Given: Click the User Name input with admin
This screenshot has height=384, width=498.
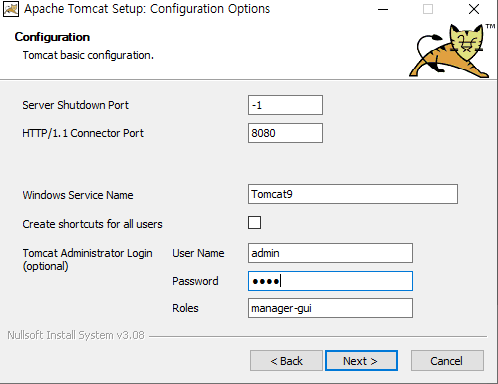Looking at the screenshot, I should [x=330, y=253].
